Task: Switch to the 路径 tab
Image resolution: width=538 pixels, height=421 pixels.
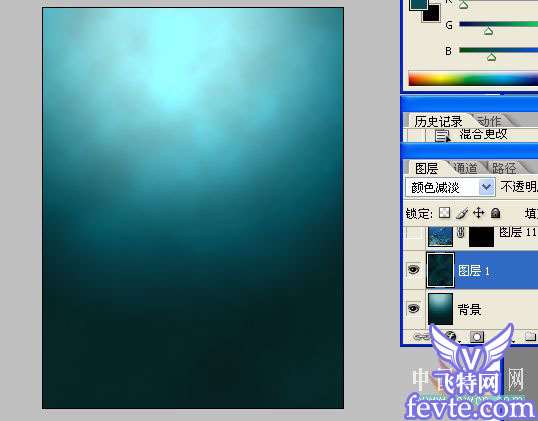Action: (x=504, y=168)
